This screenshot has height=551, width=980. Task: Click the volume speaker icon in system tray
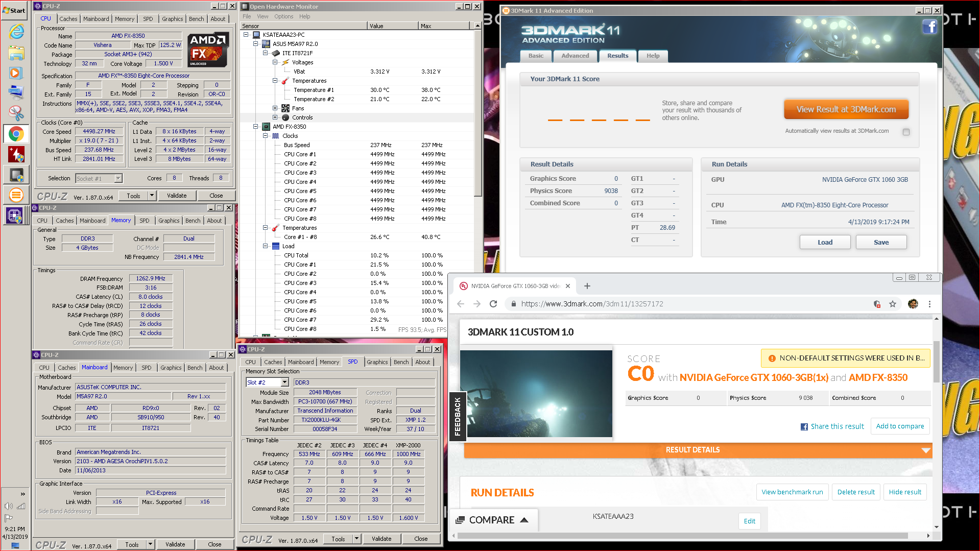8,506
